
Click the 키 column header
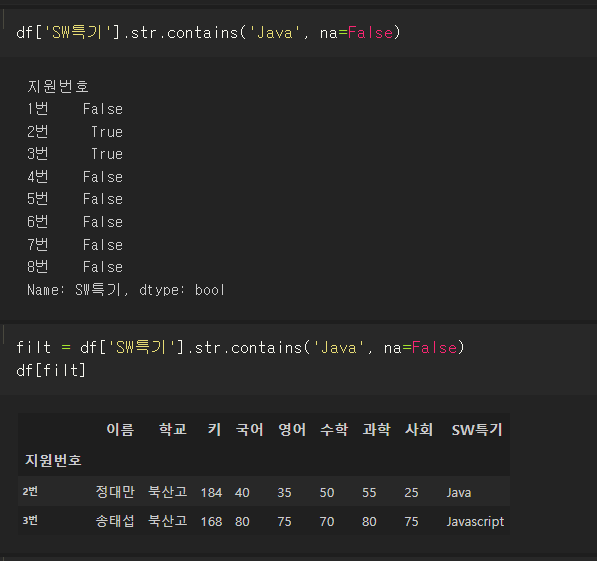point(214,430)
